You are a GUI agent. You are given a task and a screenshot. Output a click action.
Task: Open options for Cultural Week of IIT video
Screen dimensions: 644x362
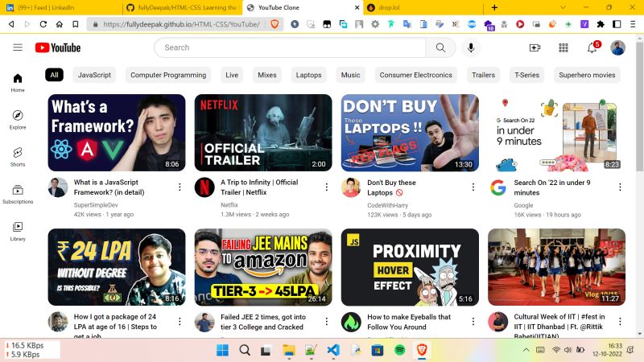click(x=620, y=321)
